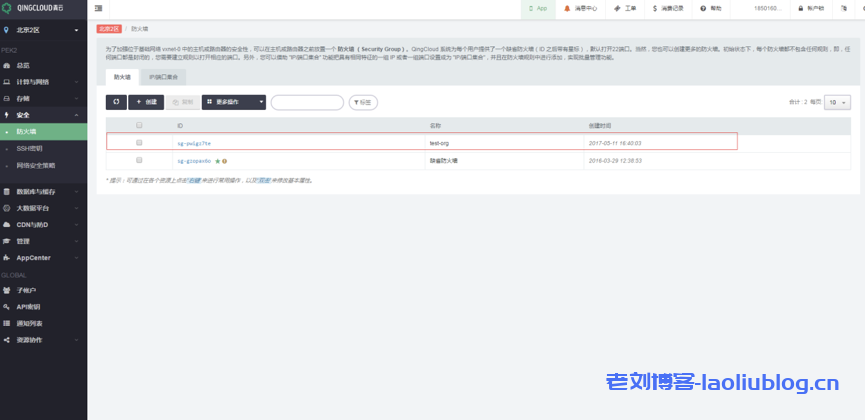
Task: Click the 帮助 help icon
Action: 711,8
